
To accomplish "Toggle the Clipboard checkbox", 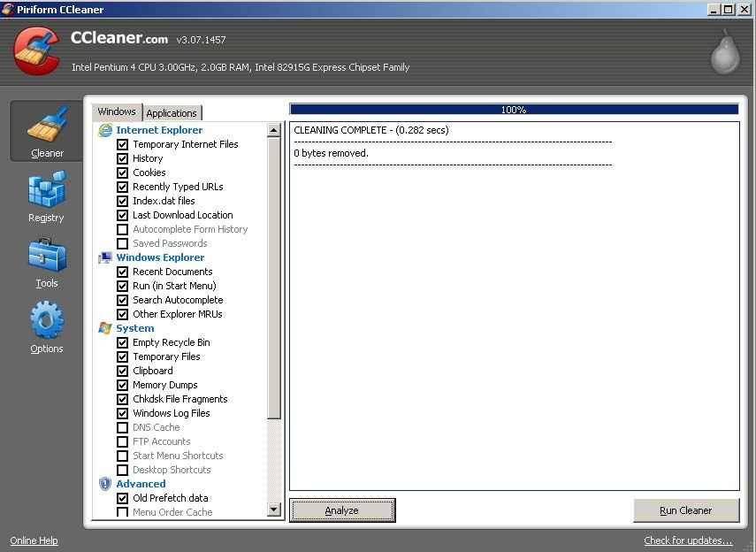I will click(123, 371).
